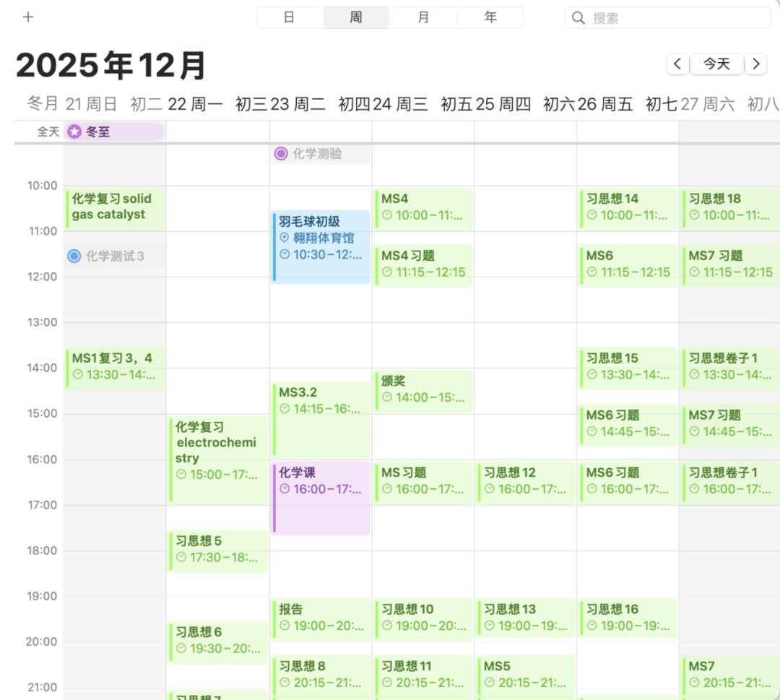Image resolution: width=780 pixels, height=700 pixels.
Task: Toggle the 化学测验 reminder circle
Action: (281, 153)
